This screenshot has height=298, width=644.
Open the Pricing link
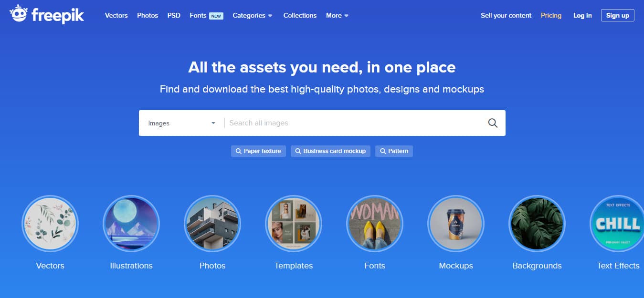[x=551, y=15]
